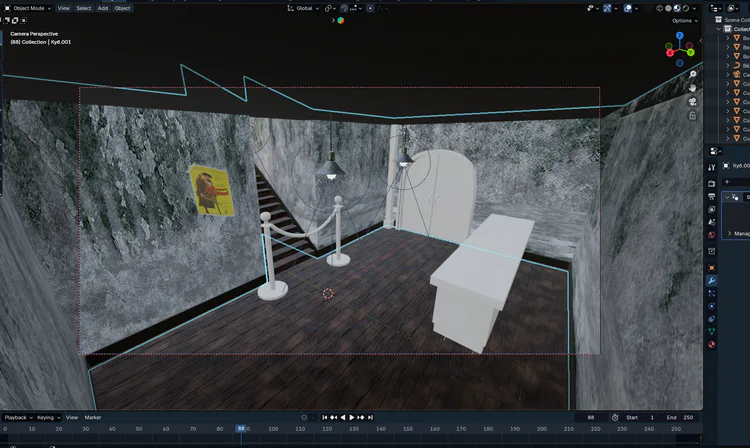The image size is (750, 448).
Task: Open the Object Data properties tab
Action: pos(712,332)
